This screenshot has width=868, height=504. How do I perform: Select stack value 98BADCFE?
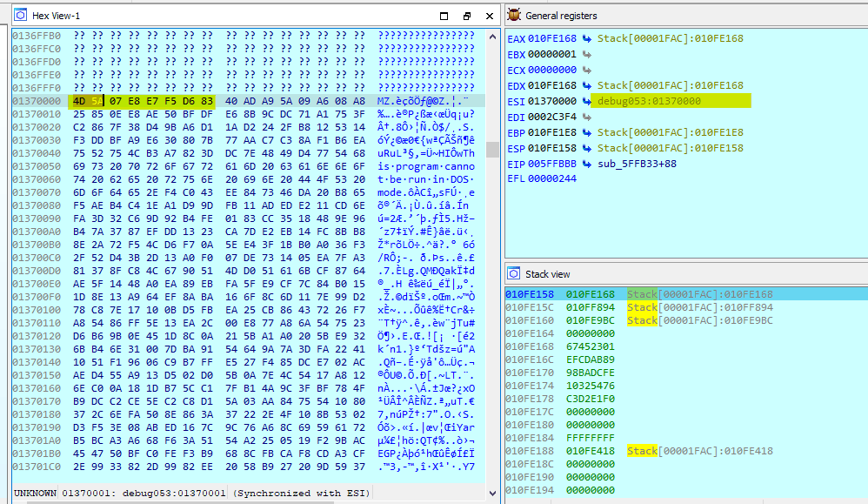pos(590,373)
